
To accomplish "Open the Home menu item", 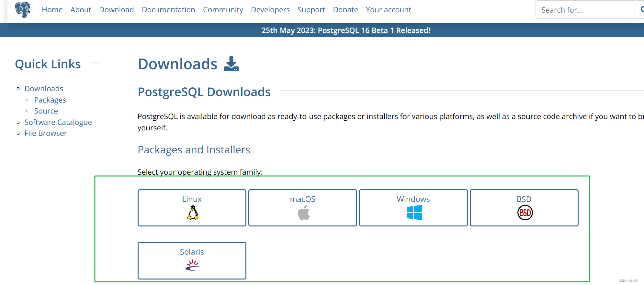I will (52, 10).
